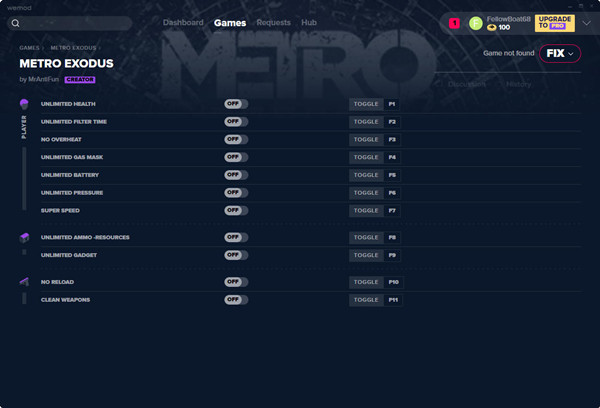Click the coin balance icon showing 100
This screenshot has height=408, width=600.
tap(492, 28)
